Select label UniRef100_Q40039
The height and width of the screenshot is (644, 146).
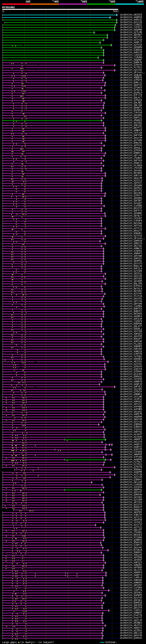point(131,635)
